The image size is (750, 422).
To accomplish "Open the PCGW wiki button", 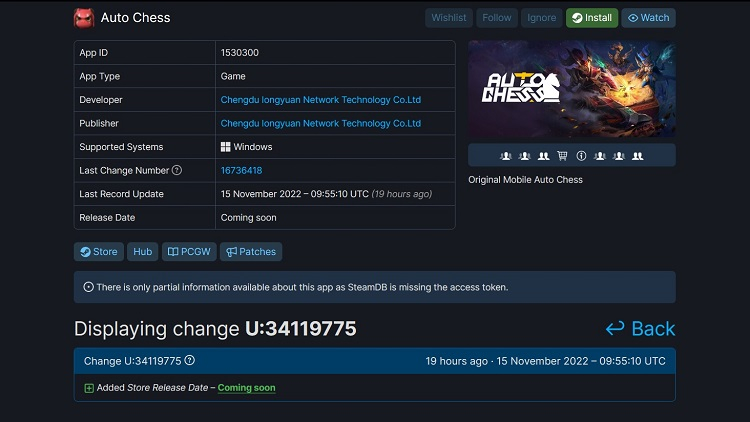I will (x=187, y=252).
